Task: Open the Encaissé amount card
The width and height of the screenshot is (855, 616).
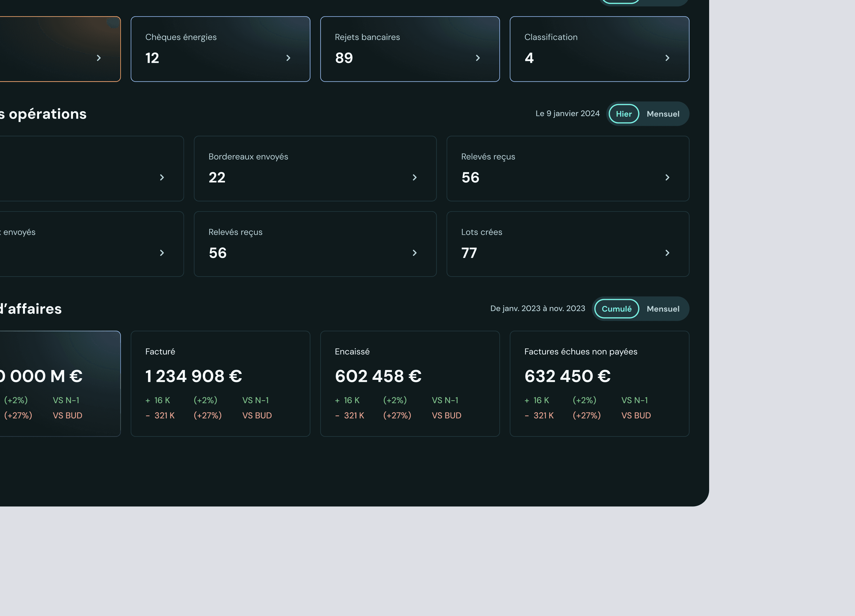Action: tap(410, 383)
